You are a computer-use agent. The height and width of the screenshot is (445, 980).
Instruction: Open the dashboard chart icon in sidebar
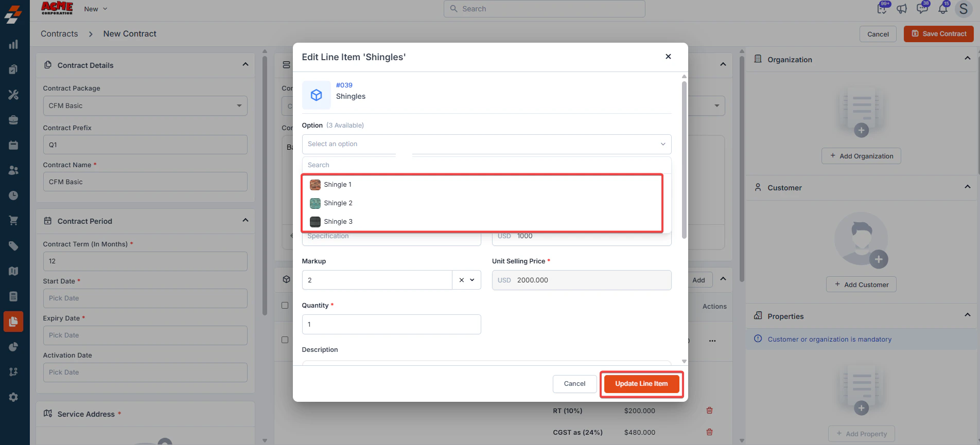tap(13, 44)
